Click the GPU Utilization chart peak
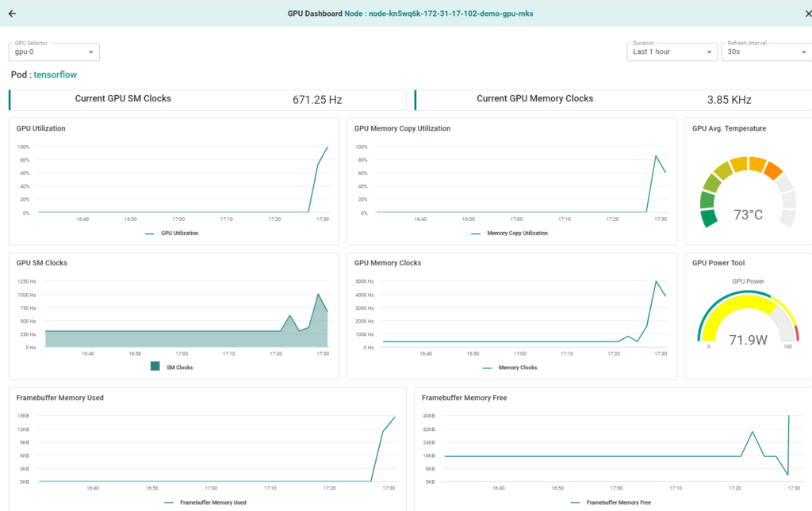 (327, 147)
